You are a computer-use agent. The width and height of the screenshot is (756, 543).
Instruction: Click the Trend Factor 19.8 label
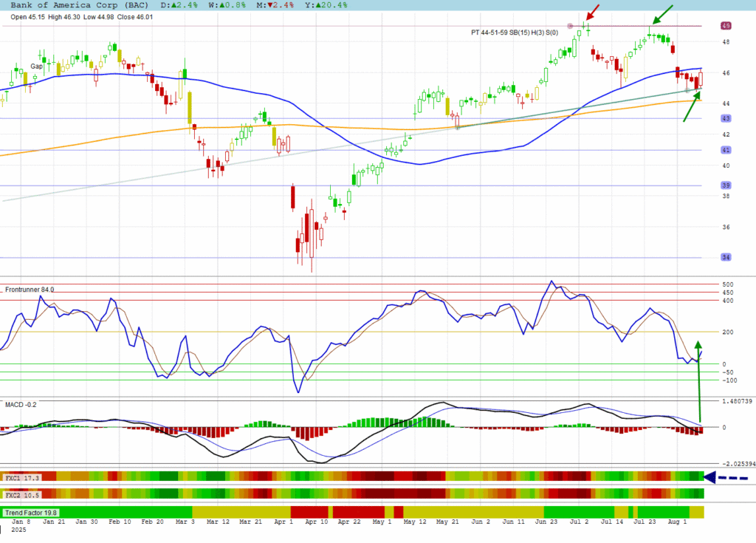31,513
